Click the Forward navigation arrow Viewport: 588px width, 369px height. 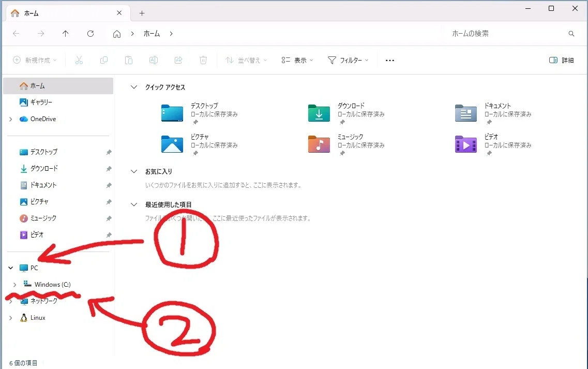(x=40, y=34)
